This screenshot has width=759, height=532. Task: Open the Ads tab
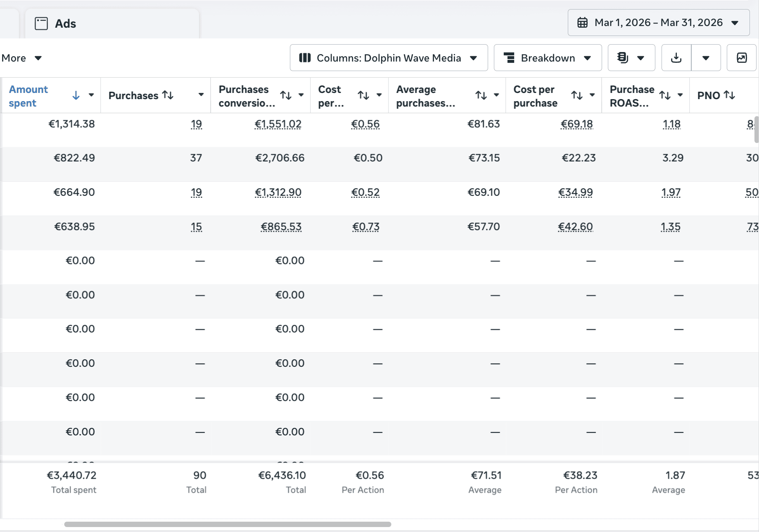click(x=112, y=24)
